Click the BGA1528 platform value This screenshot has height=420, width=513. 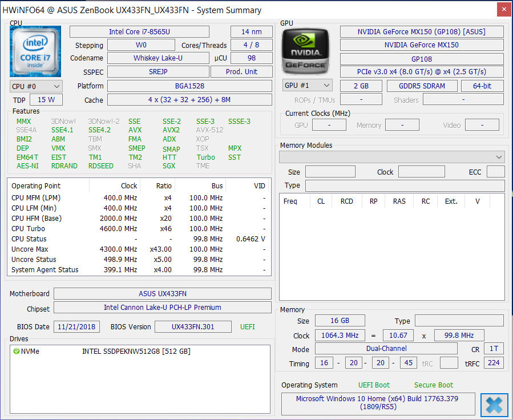pos(190,86)
